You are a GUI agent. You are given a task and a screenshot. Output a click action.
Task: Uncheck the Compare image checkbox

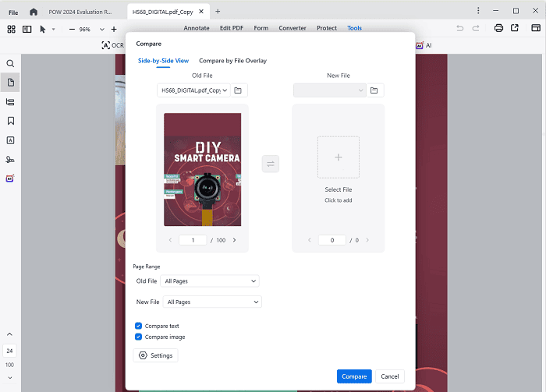(138, 337)
